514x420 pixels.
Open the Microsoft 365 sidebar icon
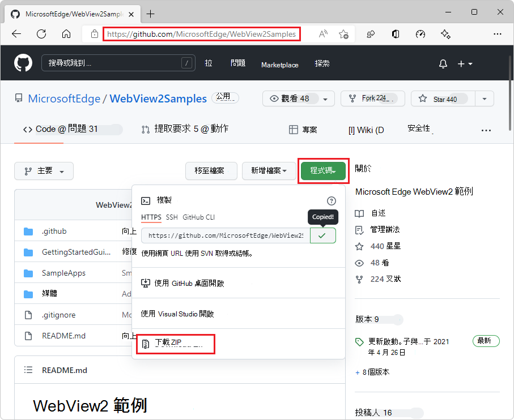tap(395, 34)
